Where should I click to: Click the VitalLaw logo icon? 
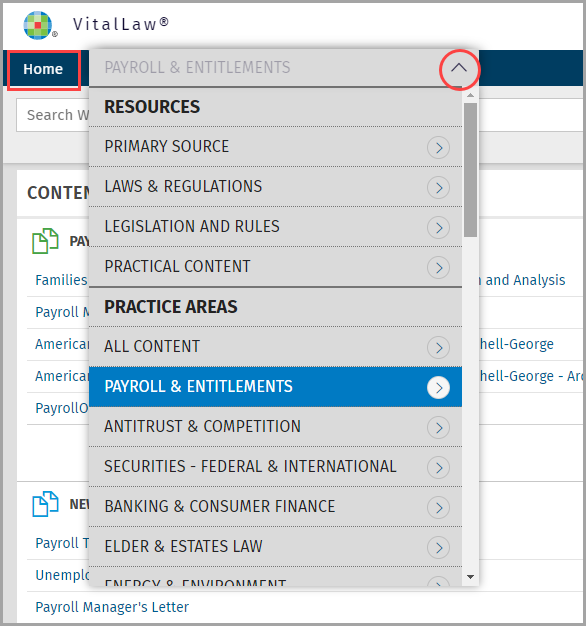point(38,26)
